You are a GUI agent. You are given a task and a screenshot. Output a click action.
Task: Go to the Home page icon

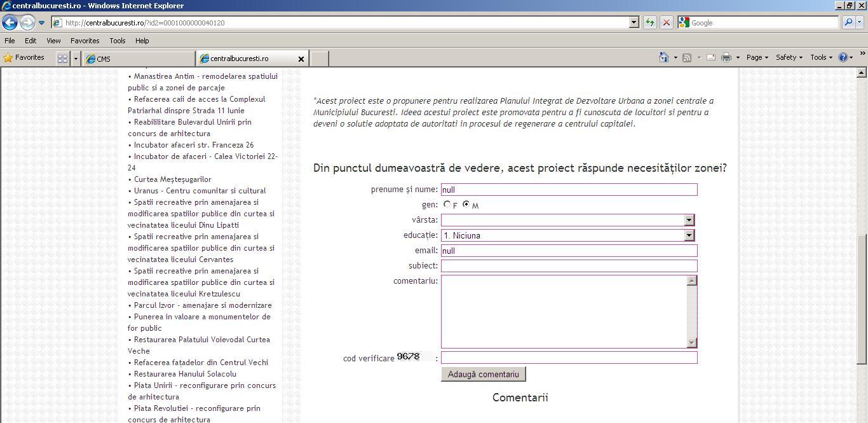point(664,57)
